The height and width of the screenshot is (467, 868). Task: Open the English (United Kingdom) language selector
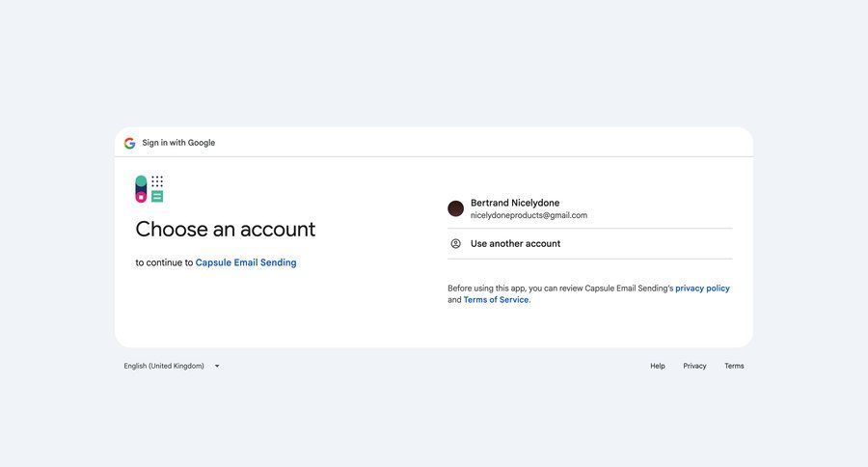(x=164, y=367)
